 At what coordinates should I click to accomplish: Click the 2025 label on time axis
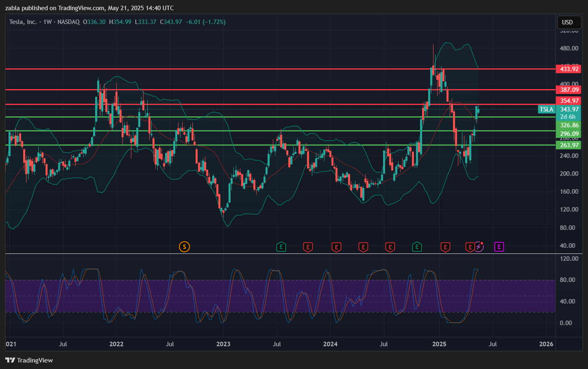439,344
